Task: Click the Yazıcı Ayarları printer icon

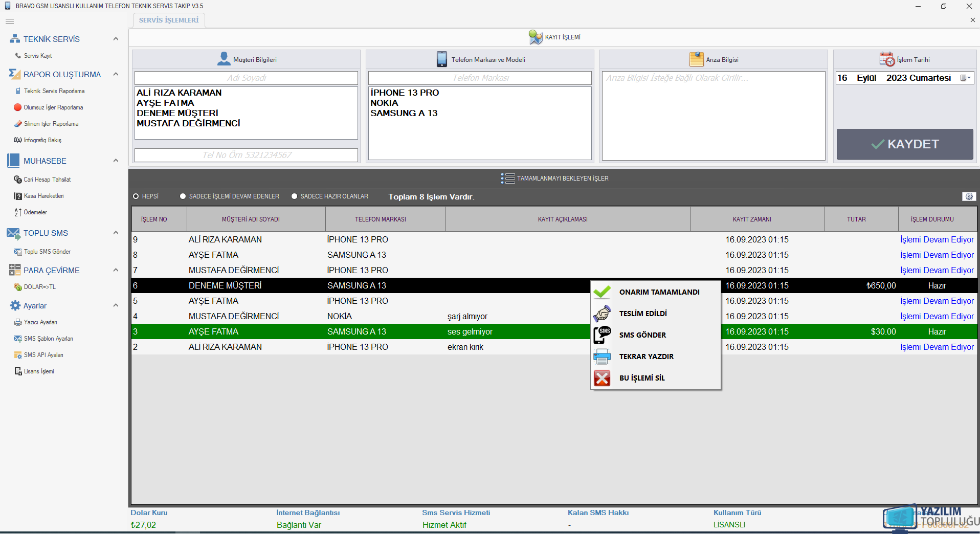Action: (18, 322)
